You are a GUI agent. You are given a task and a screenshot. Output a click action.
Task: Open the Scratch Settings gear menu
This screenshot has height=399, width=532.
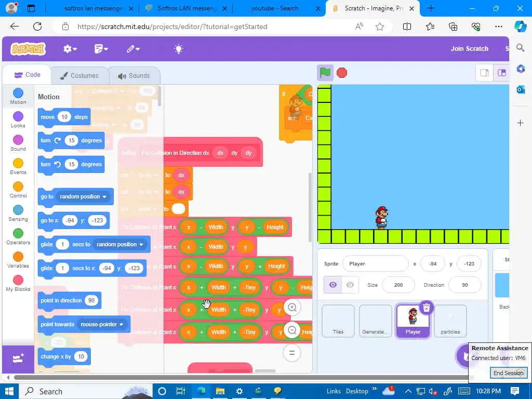pos(70,49)
